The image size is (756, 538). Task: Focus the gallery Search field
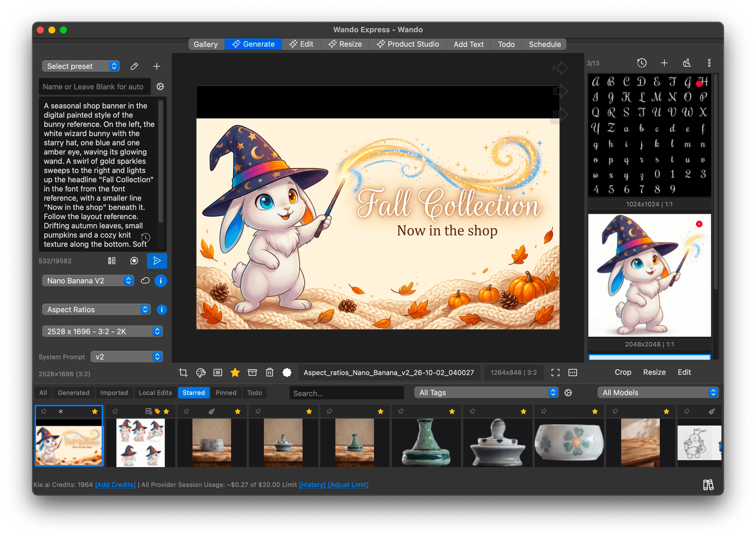347,393
